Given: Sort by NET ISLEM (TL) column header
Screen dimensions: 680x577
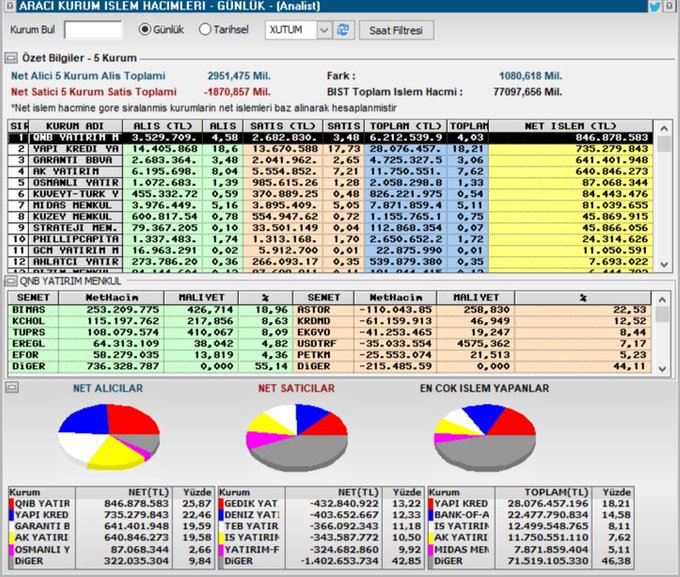Looking at the screenshot, I should (570, 126).
